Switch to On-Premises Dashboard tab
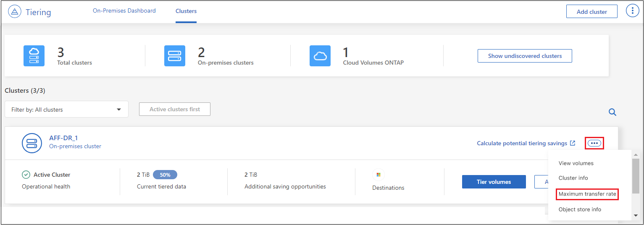 [124, 11]
